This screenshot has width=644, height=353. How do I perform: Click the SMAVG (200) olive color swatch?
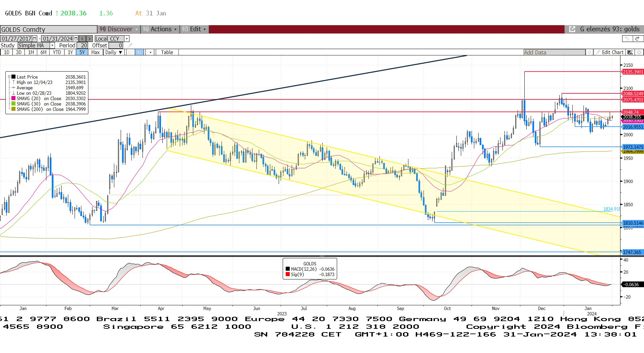point(13,109)
